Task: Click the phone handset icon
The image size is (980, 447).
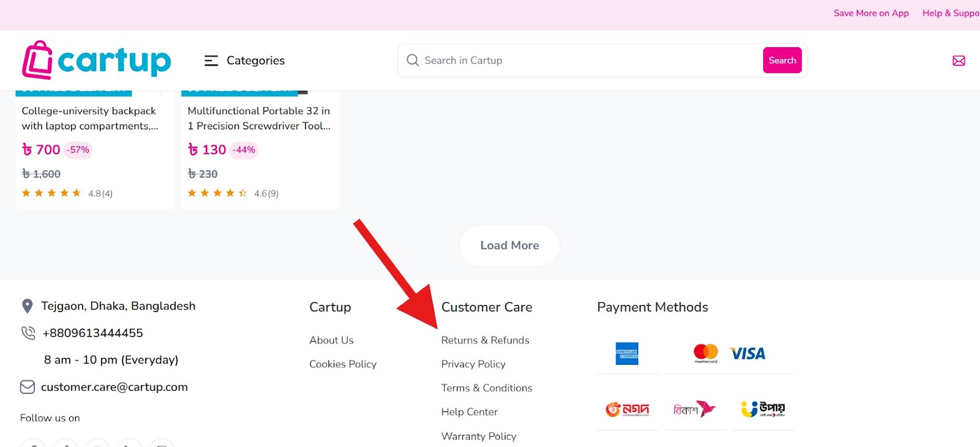Action: (28, 333)
